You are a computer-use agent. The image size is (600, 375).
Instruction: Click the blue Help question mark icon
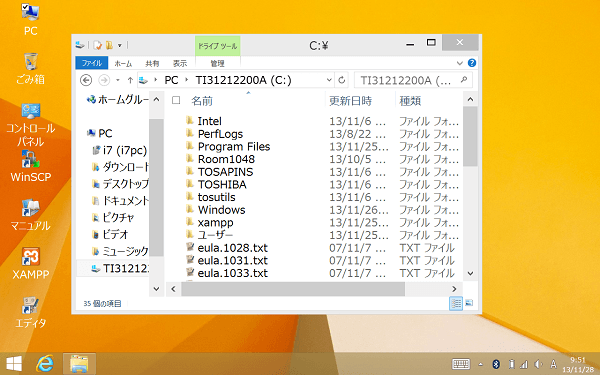[472, 63]
